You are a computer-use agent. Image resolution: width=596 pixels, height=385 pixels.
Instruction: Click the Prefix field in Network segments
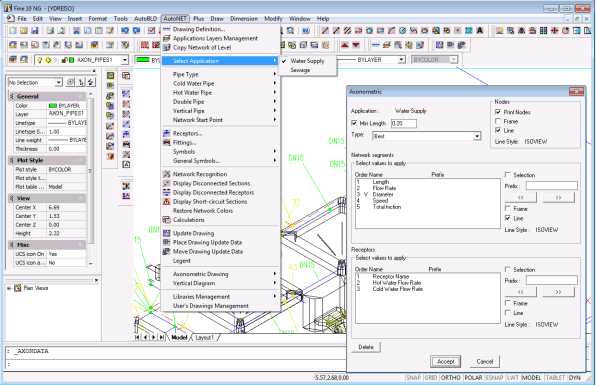552,186
